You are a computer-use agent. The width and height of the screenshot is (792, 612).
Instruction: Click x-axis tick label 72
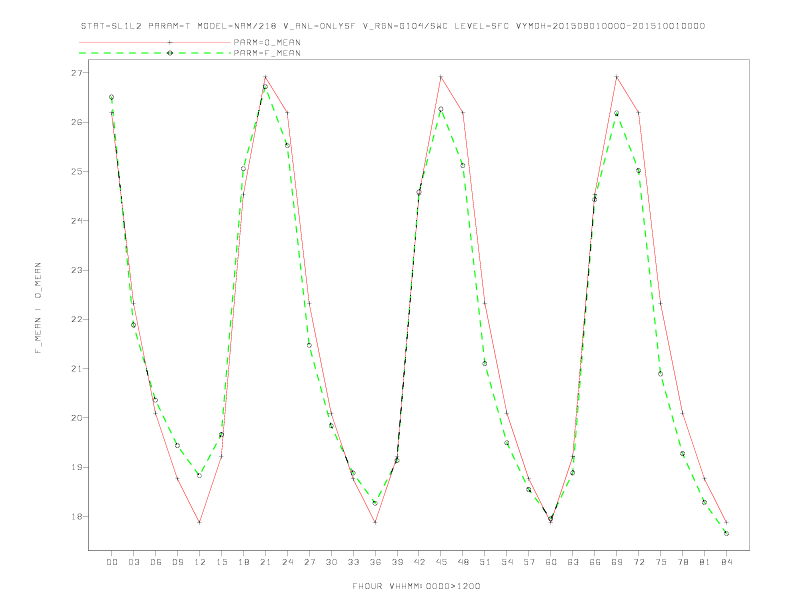click(x=638, y=562)
